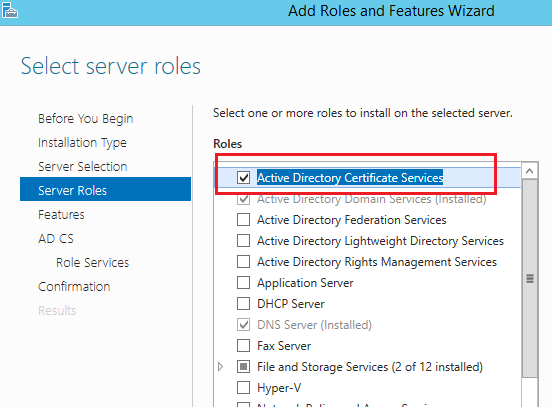This screenshot has width=552, height=407.
Task: Click DNS Server (Installed) label
Action: tap(314, 325)
